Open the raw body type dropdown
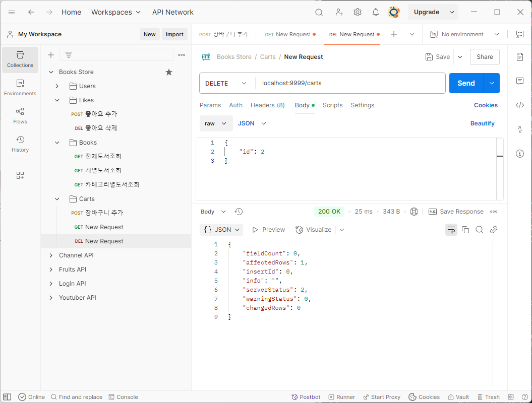The width and height of the screenshot is (532, 403). coord(216,123)
